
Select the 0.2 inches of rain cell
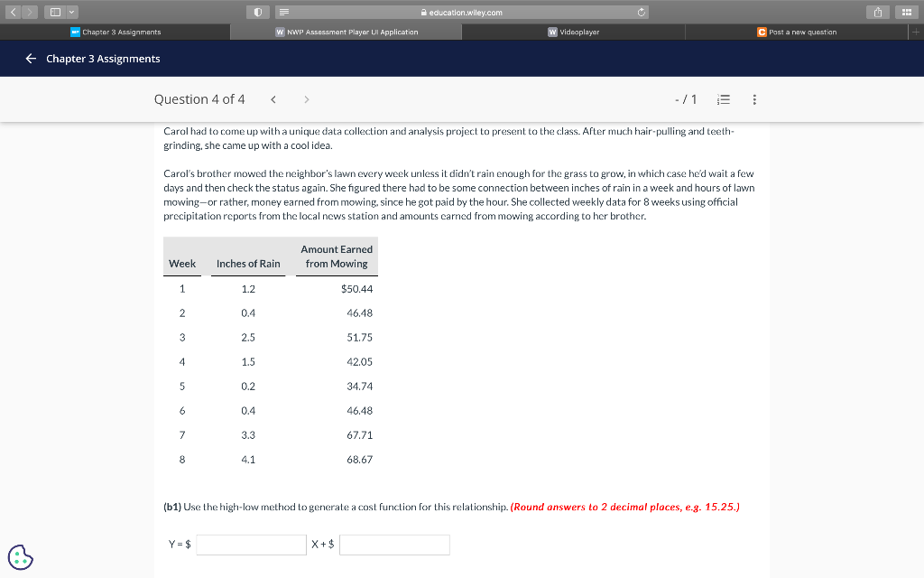248,387
